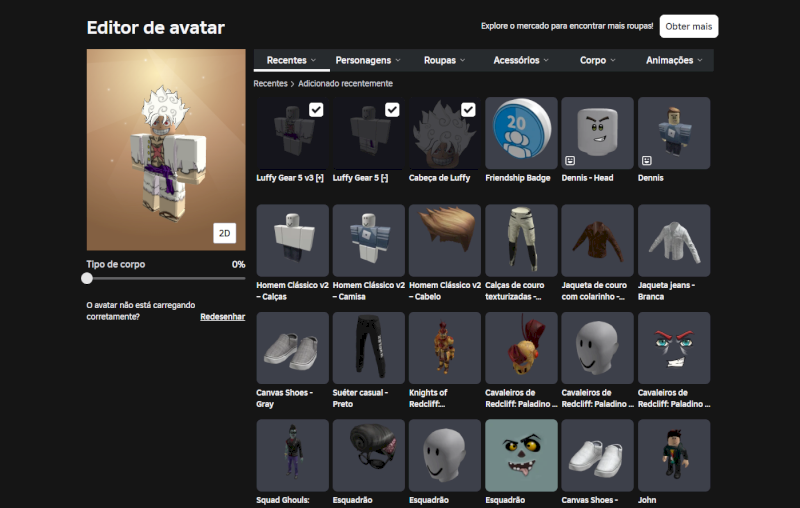Toggle avatar preview to 2D view
The height and width of the screenshot is (508, 800).
click(x=224, y=233)
